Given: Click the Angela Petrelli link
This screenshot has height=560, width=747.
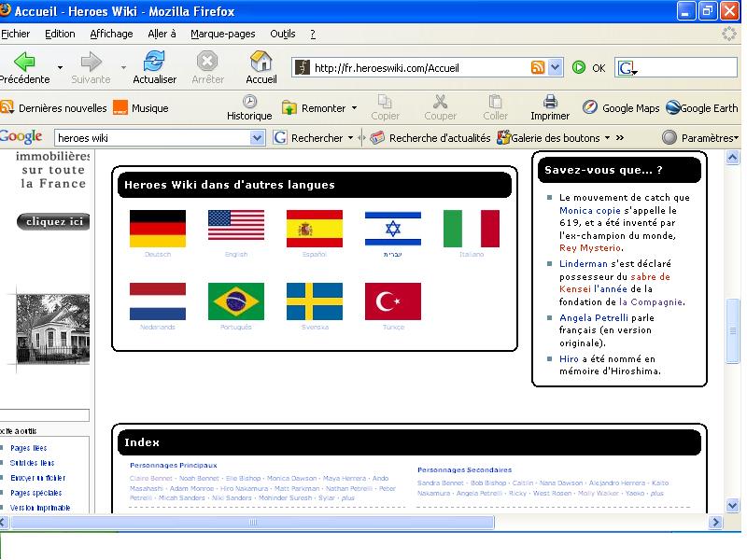Looking at the screenshot, I should click(x=593, y=317).
